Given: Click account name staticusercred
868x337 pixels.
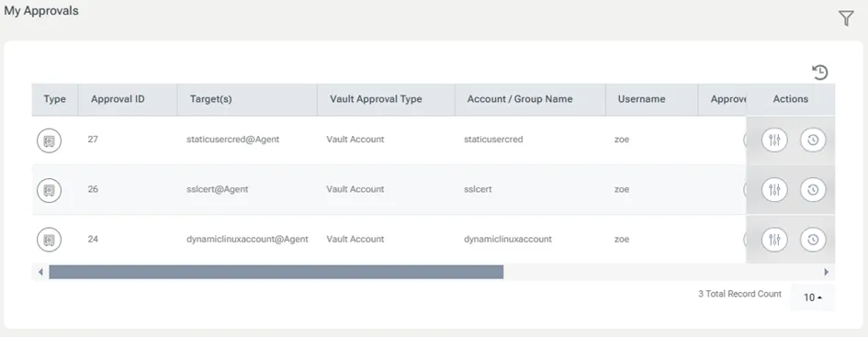Looking at the screenshot, I should [x=493, y=140].
